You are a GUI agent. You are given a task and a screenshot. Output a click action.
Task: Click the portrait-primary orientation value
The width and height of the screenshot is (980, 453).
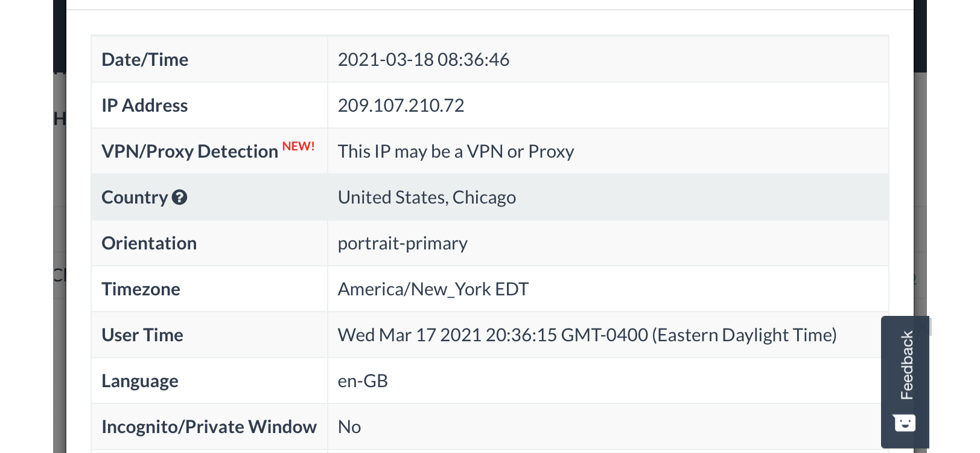click(402, 243)
